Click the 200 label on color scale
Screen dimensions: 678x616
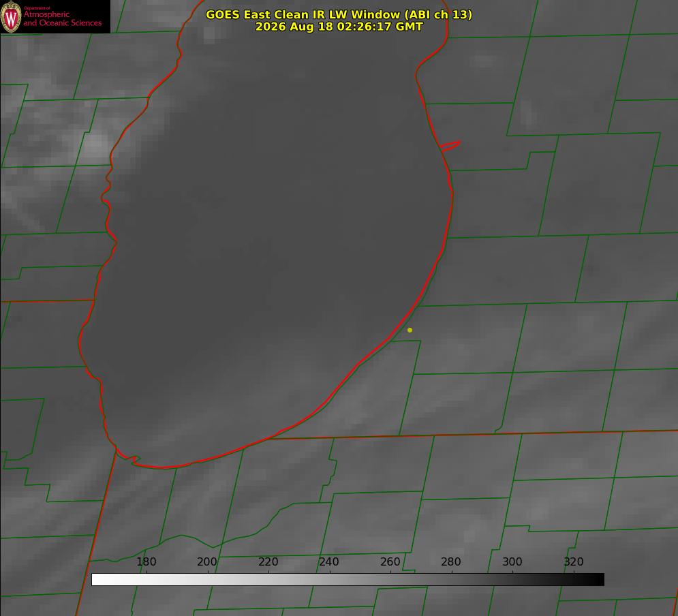point(207,561)
